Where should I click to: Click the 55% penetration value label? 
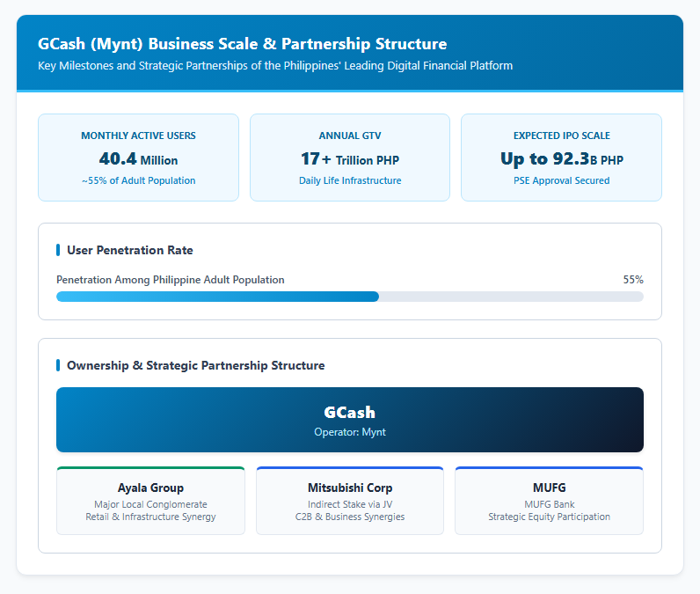tap(633, 280)
